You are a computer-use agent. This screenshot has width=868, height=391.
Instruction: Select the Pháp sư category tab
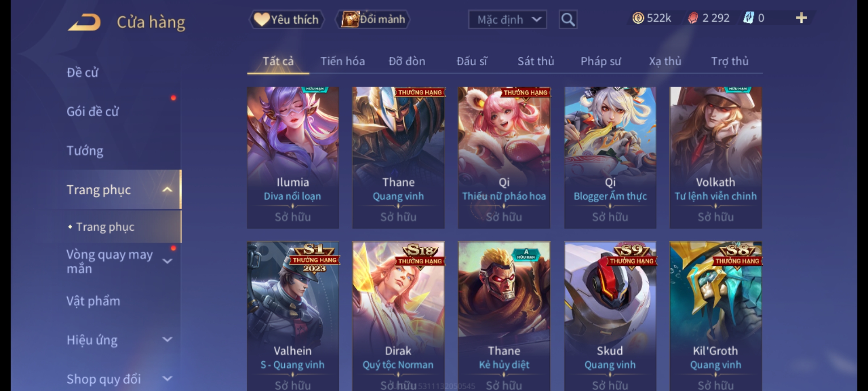601,62
